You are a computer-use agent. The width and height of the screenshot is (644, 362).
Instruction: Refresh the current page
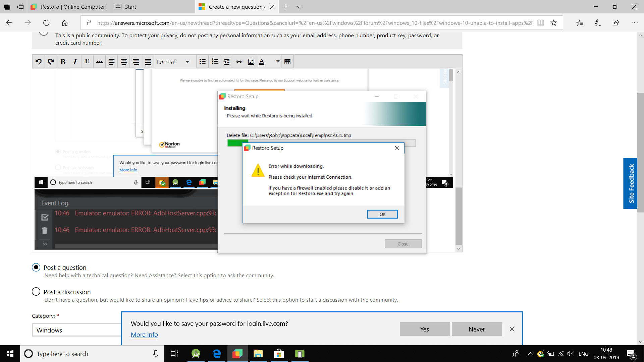point(46,23)
